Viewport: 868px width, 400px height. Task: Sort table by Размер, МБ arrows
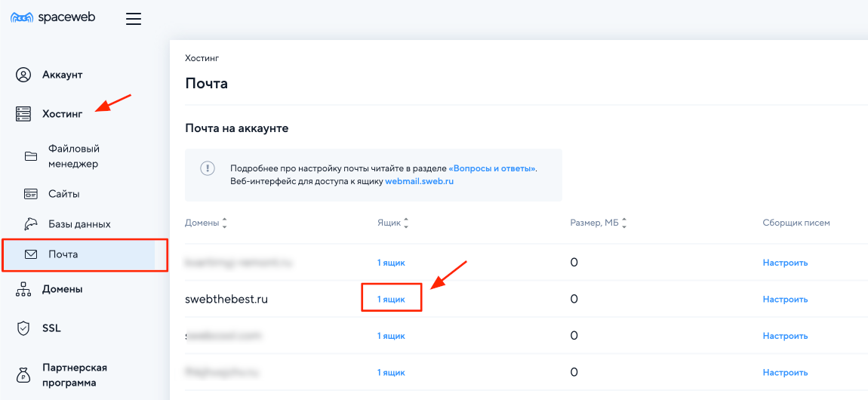click(x=624, y=223)
